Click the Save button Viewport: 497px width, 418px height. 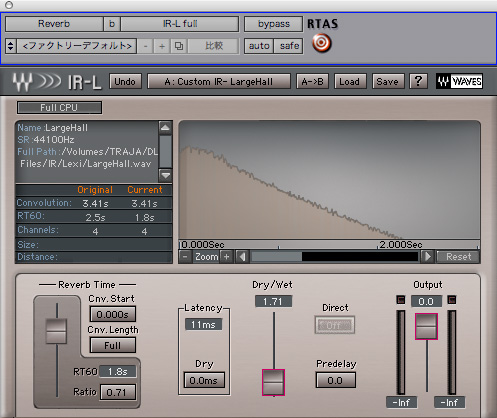(388, 81)
